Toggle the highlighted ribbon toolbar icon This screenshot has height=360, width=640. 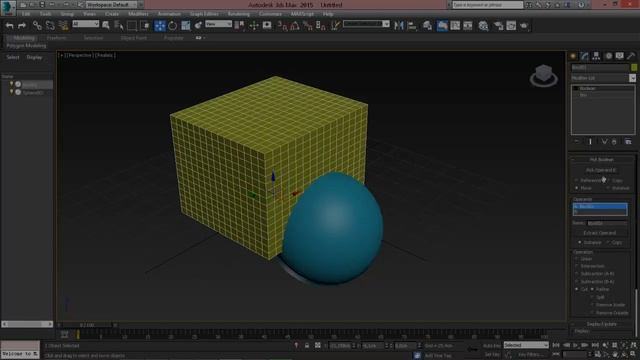(x=442, y=26)
